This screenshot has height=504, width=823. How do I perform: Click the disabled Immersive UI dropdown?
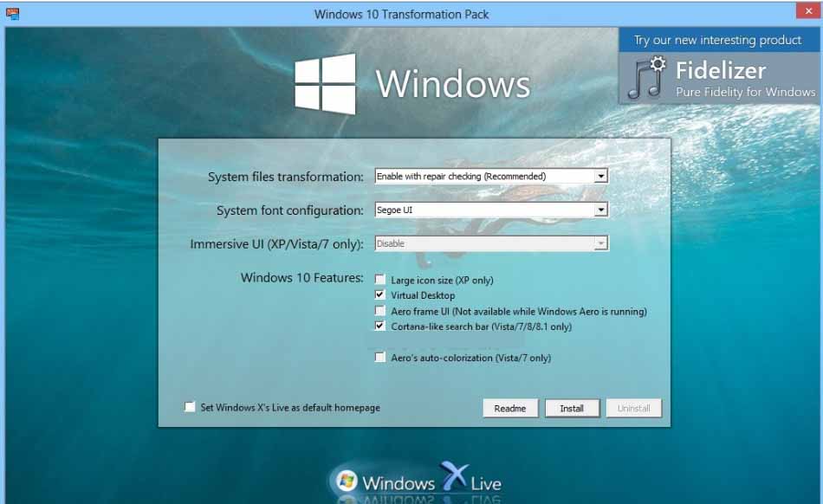(491, 242)
